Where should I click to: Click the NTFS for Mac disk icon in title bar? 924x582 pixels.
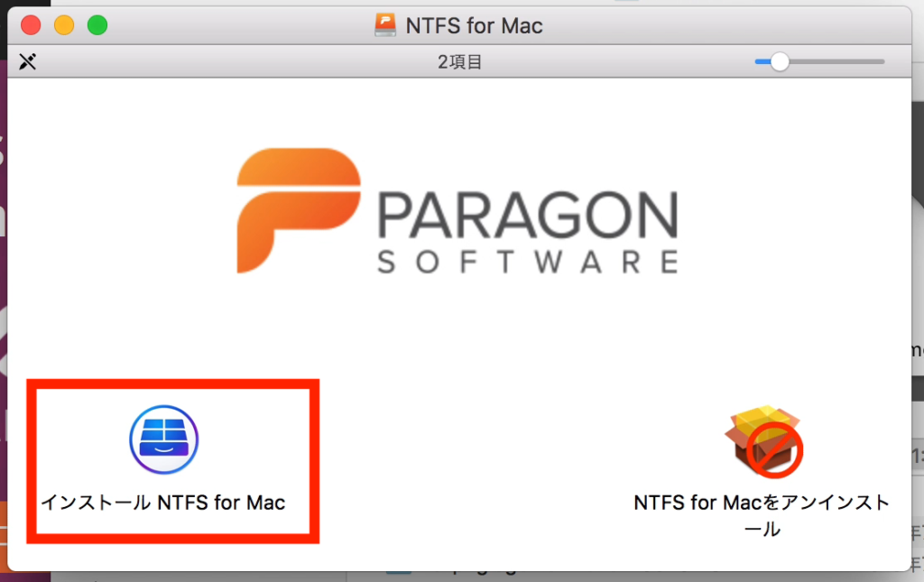[385, 25]
